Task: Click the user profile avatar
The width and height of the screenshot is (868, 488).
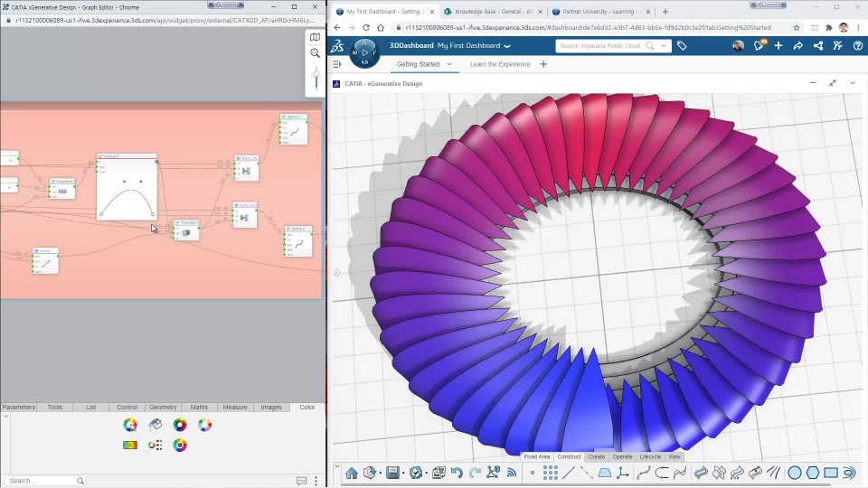Action: [738, 46]
